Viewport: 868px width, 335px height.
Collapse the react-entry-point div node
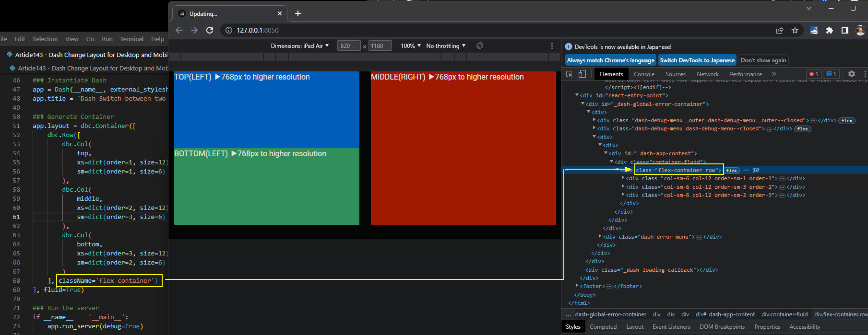pyautogui.click(x=577, y=95)
